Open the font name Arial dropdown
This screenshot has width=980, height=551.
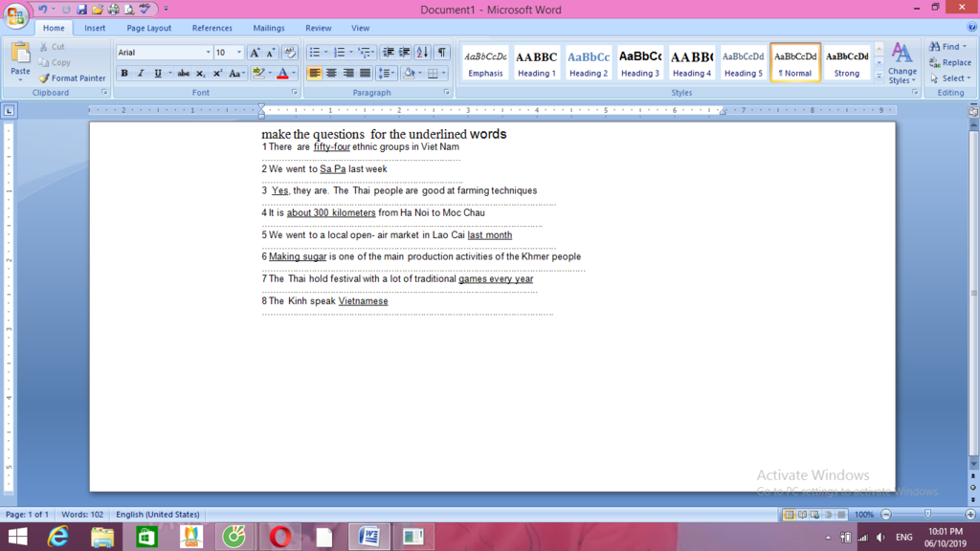tap(208, 53)
